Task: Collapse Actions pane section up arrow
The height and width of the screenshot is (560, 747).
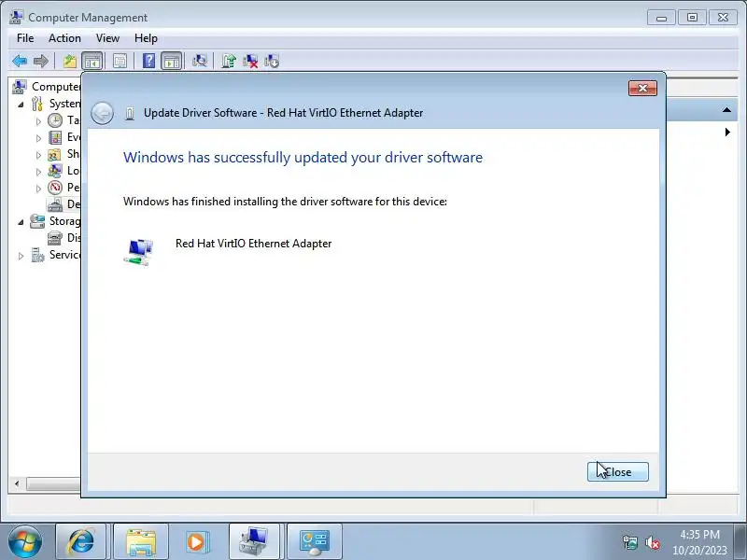Action: pos(726,110)
